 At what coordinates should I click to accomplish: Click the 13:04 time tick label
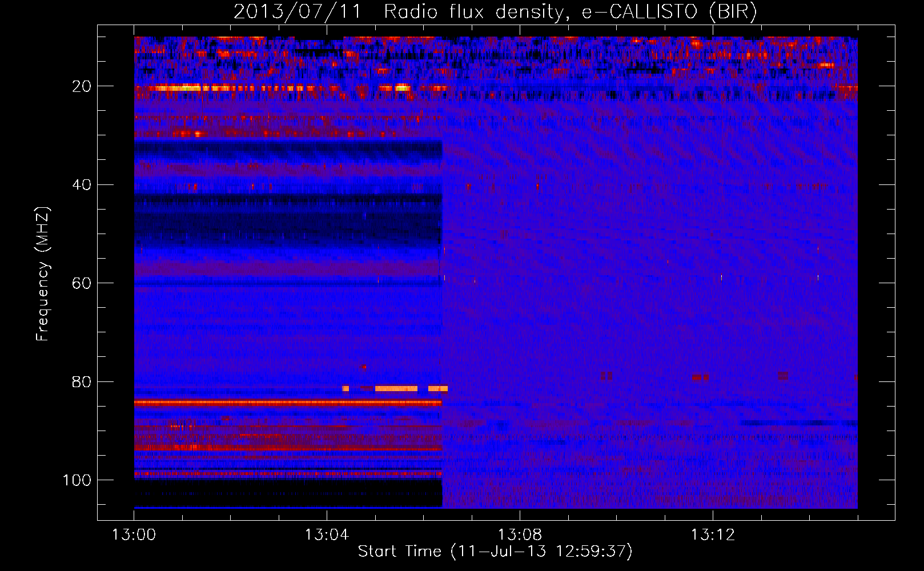(x=327, y=535)
